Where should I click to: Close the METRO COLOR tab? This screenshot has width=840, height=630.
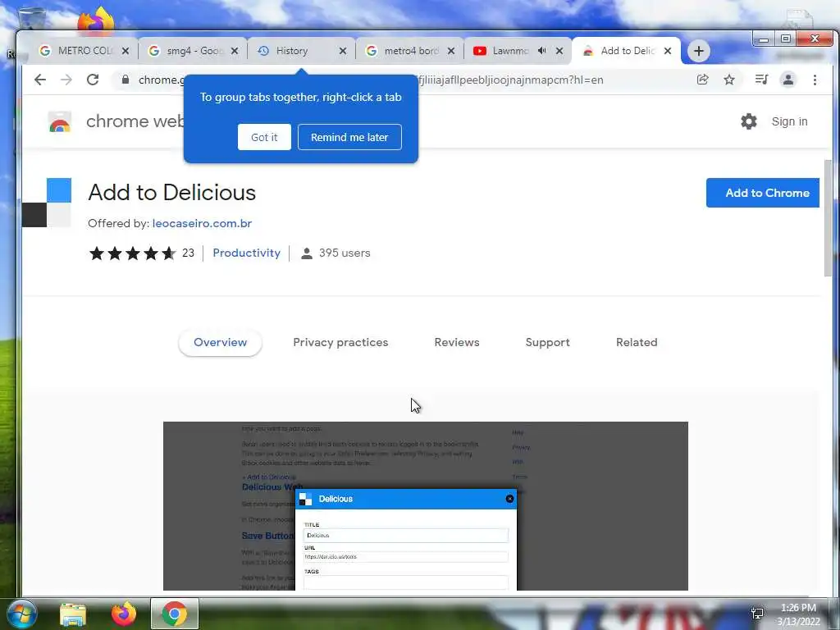click(x=126, y=51)
